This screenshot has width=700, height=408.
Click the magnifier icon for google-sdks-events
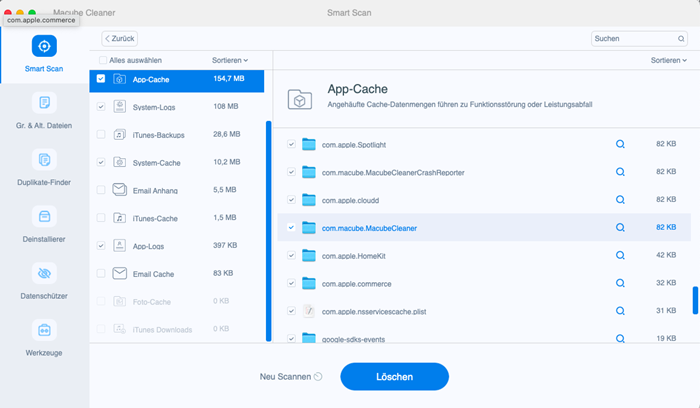coord(620,338)
